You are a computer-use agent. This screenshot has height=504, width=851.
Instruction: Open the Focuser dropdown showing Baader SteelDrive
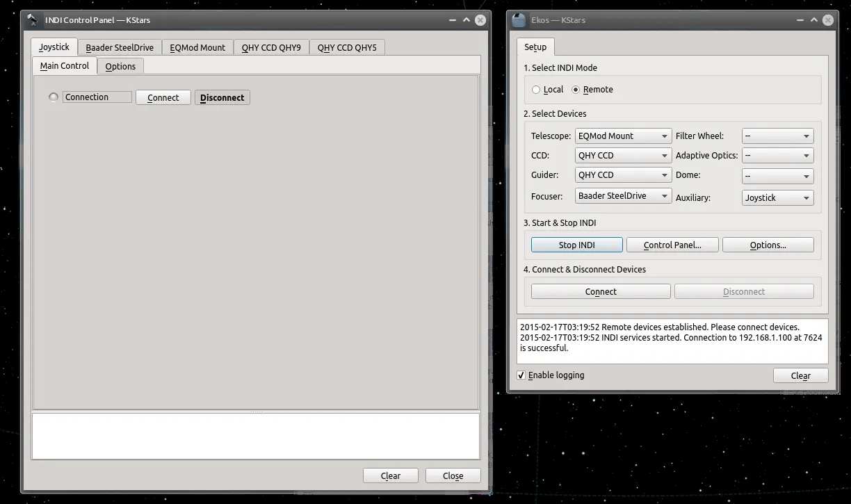623,196
